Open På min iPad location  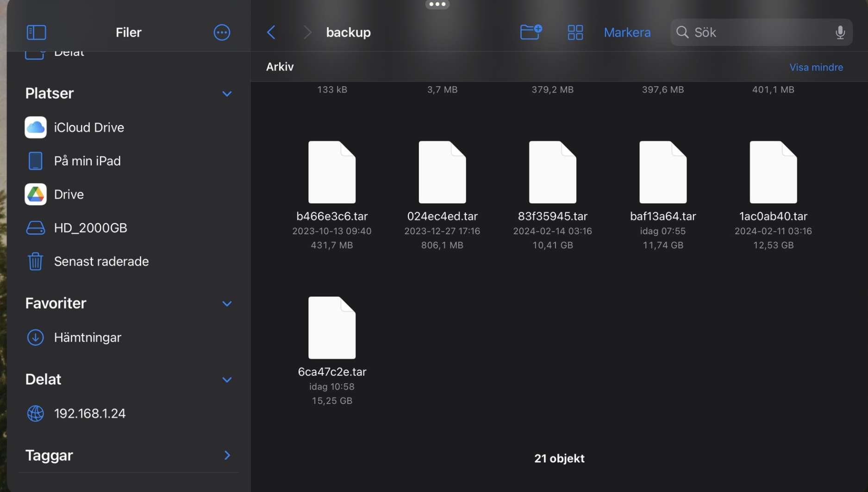[129, 161]
